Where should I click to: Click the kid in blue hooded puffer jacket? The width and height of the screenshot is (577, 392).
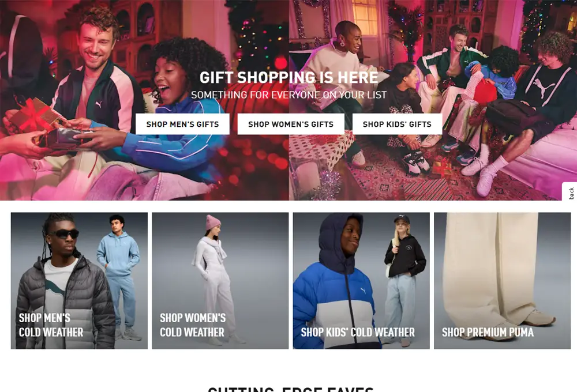tap(337, 281)
